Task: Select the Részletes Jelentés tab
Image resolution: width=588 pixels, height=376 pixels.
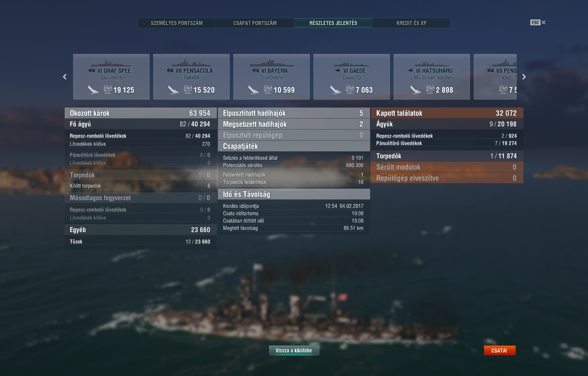Action: tap(333, 23)
